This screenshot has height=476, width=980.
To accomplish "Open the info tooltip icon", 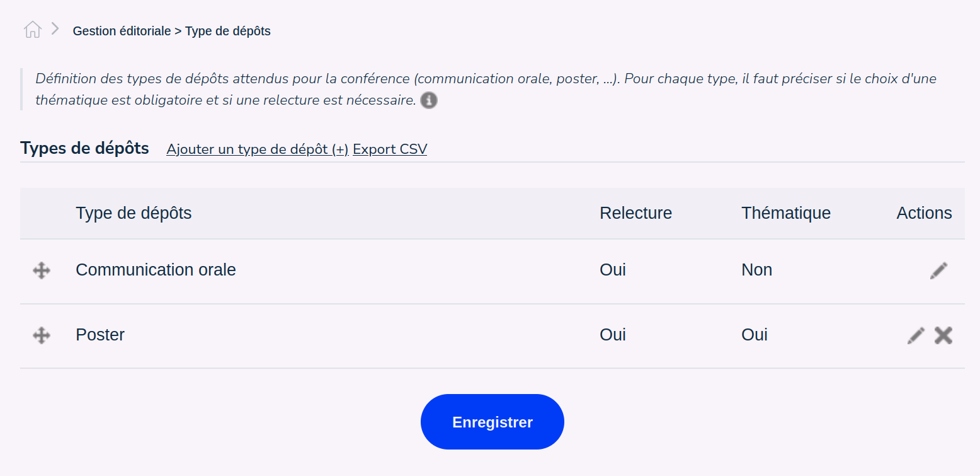I will 428,100.
